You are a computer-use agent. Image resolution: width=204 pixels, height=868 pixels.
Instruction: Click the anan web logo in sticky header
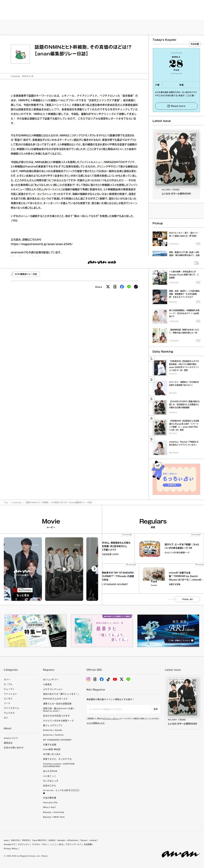[102, 262]
